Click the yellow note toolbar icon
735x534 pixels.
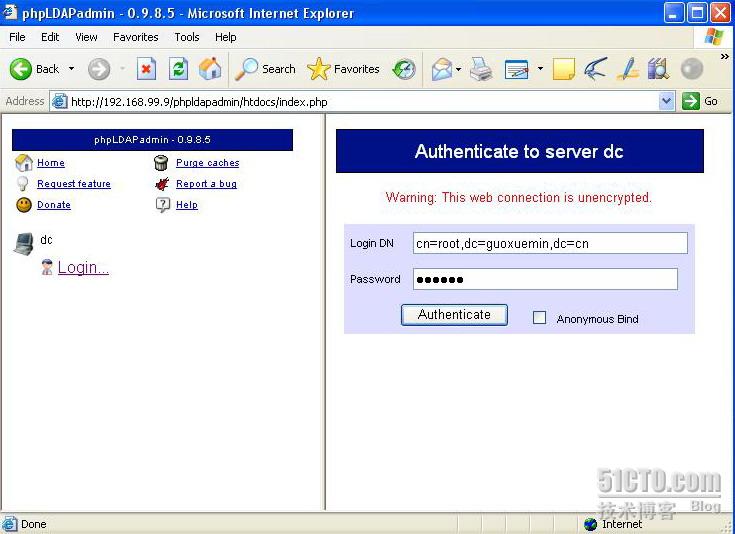pos(564,69)
